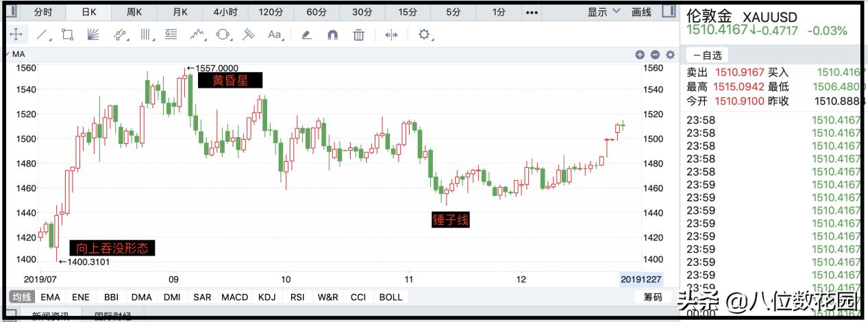Select the eraser drawing tool

tap(307, 34)
